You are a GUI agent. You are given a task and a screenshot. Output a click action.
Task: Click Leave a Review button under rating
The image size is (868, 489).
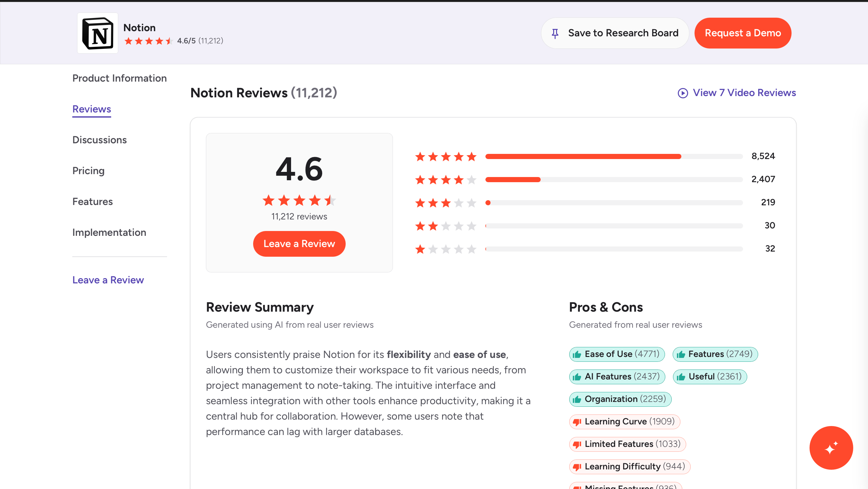[x=299, y=244]
